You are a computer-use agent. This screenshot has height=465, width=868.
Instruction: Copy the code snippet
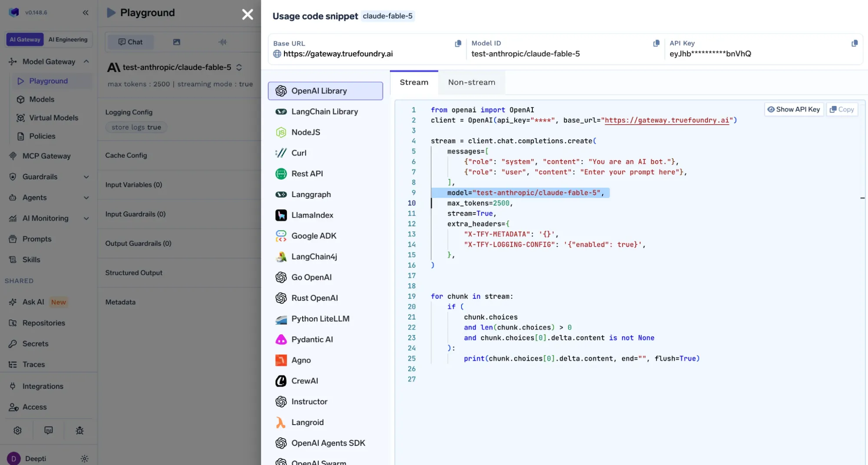coord(842,109)
